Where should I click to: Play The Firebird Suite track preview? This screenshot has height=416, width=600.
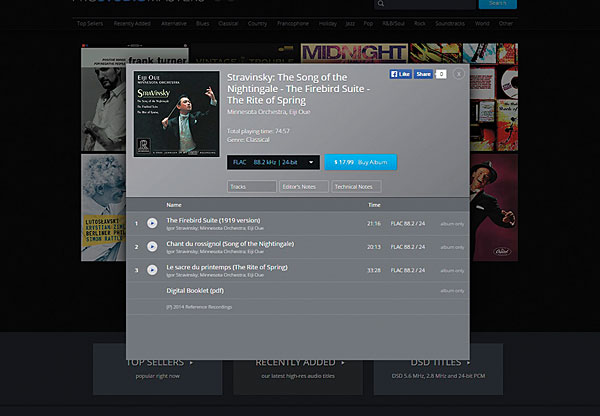(x=152, y=223)
